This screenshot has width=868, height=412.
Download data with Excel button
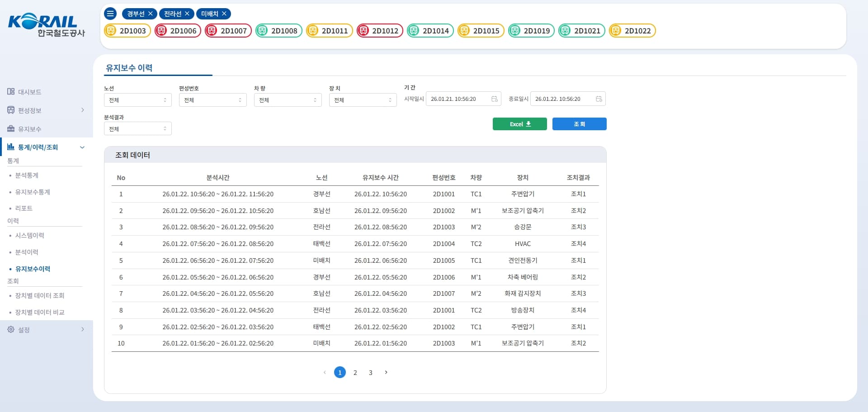click(x=519, y=124)
